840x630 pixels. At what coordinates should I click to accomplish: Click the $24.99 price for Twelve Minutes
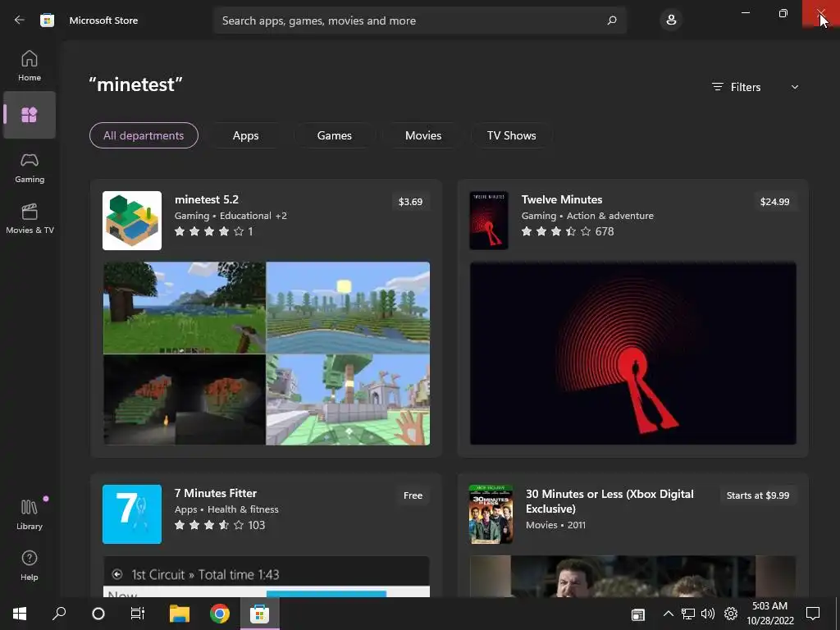[774, 202]
